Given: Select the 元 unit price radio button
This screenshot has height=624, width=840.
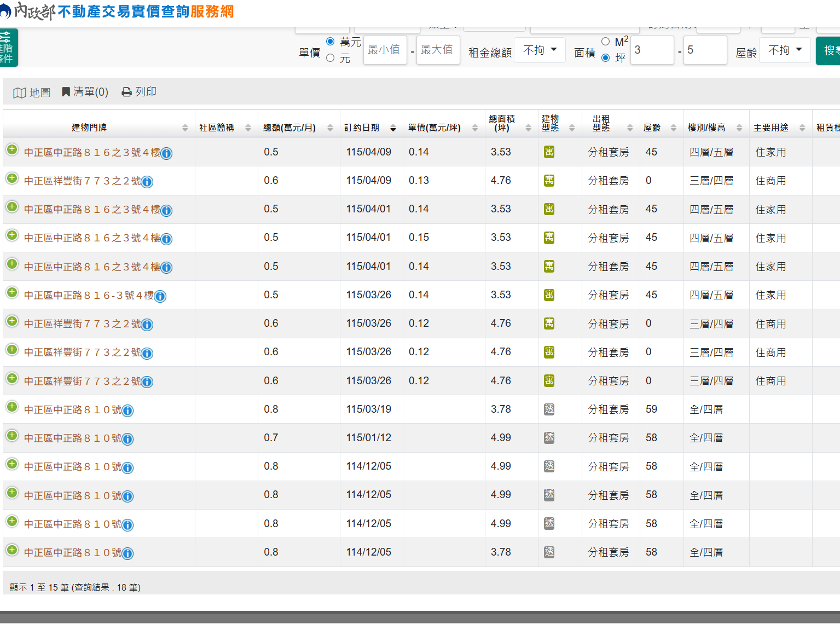Looking at the screenshot, I should coord(330,58).
